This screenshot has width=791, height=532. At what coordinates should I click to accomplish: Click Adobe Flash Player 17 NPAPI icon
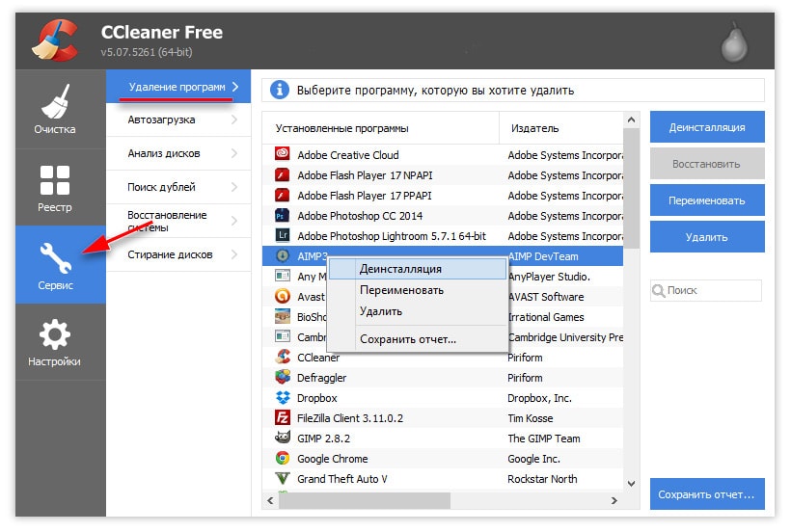(x=282, y=174)
